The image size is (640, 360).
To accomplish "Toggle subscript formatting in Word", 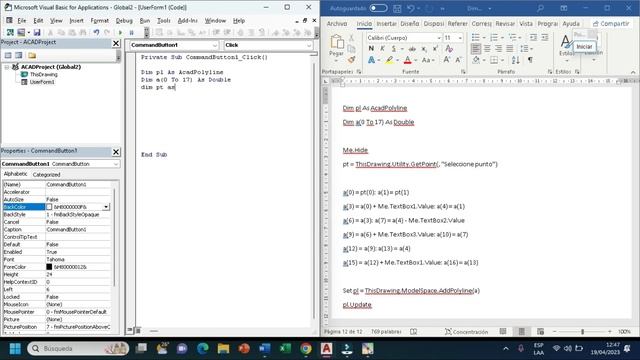I will [424, 49].
